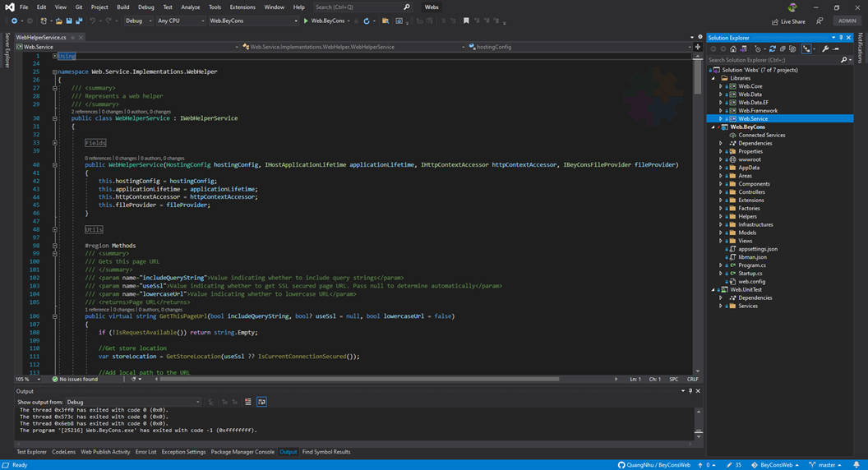The image size is (868, 470).
Task: Click the Save file disk icon
Action: point(69,21)
